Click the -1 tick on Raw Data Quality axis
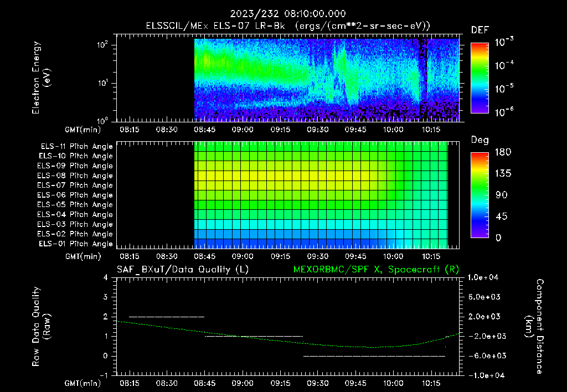 pyautogui.click(x=104, y=375)
